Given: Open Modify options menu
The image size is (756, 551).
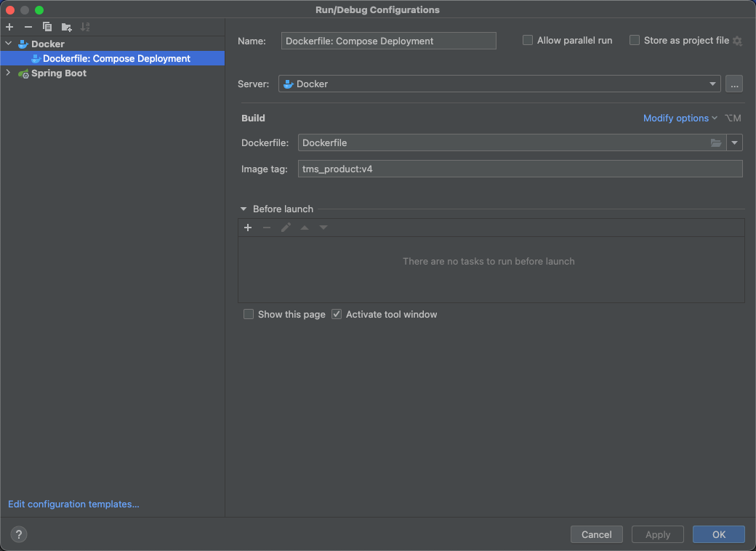Looking at the screenshot, I should click(680, 118).
